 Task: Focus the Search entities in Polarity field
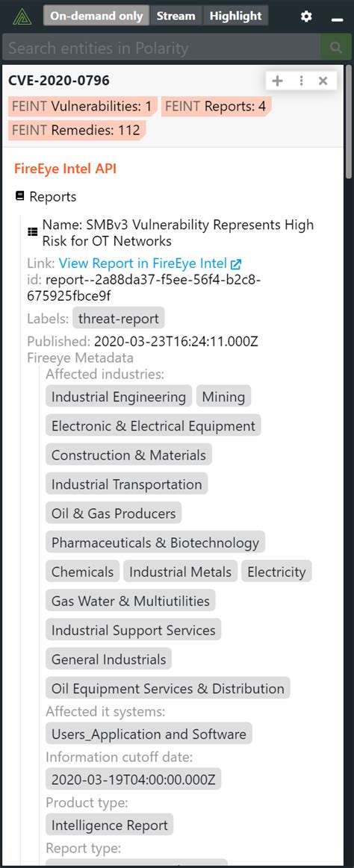(x=162, y=48)
